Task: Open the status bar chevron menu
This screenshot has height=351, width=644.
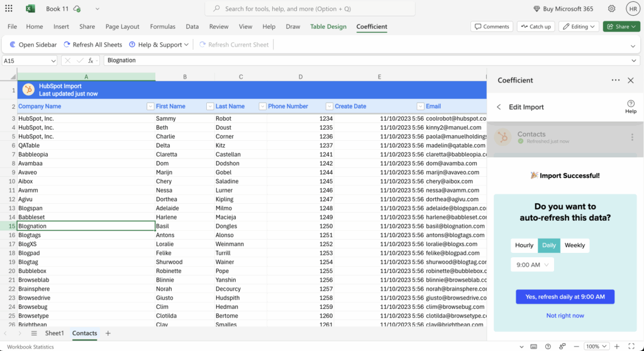Action: [x=521, y=347]
